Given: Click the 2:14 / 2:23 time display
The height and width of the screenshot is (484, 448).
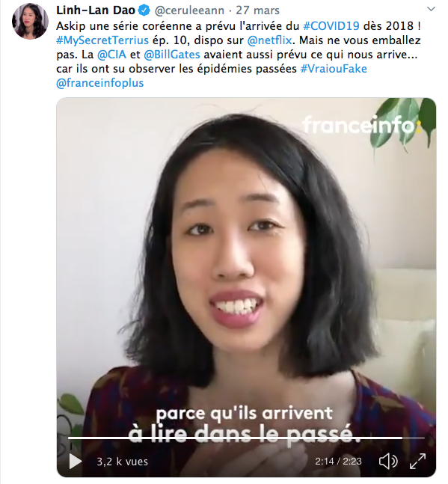Looking at the screenshot, I should [338, 462].
